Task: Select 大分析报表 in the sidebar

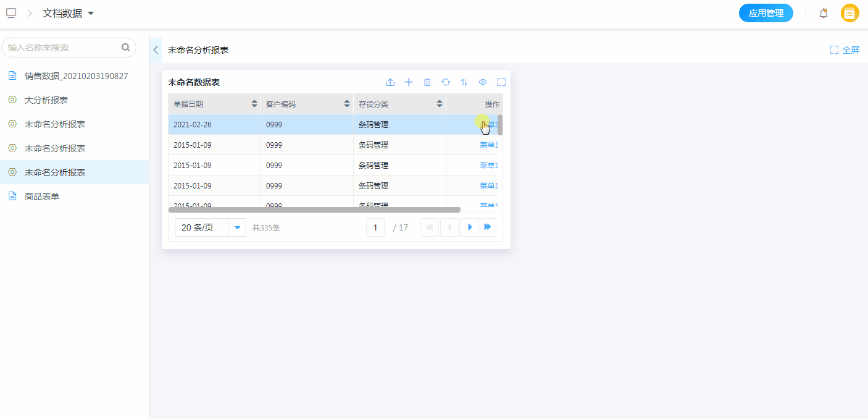Action: tap(46, 100)
